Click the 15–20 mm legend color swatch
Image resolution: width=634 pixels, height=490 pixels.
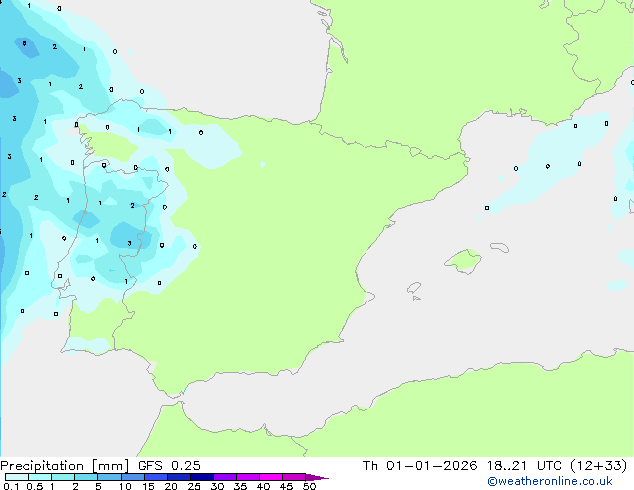click(155, 477)
